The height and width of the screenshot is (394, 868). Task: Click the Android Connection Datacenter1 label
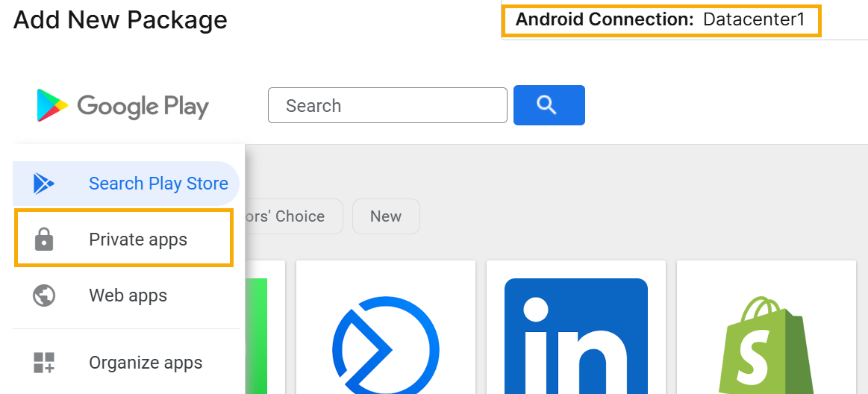pos(661,20)
